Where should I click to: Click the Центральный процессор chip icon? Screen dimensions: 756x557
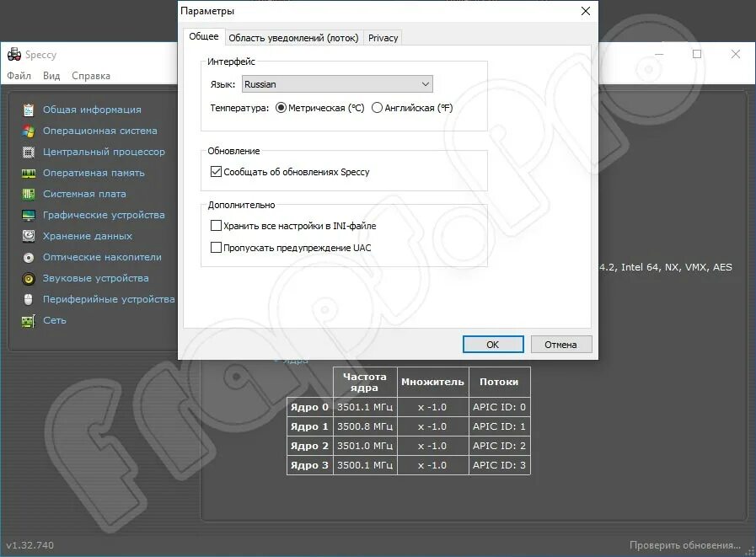29,152
